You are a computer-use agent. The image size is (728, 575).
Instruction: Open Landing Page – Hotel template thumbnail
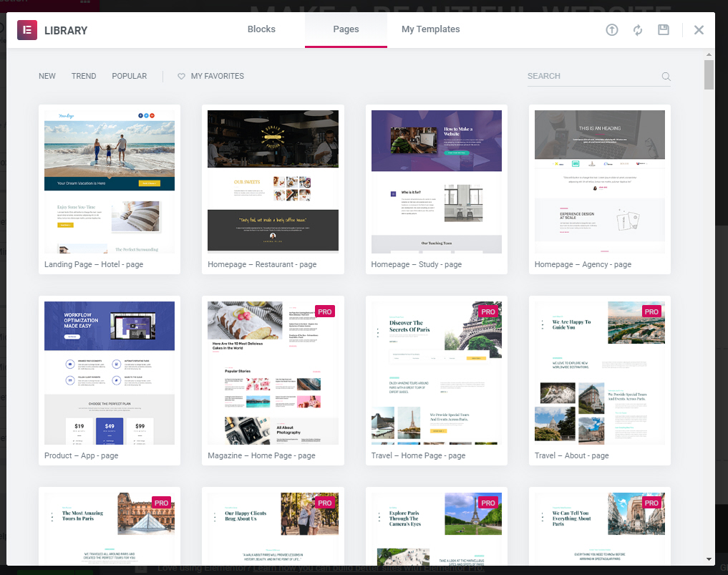(x=110, y=182)
